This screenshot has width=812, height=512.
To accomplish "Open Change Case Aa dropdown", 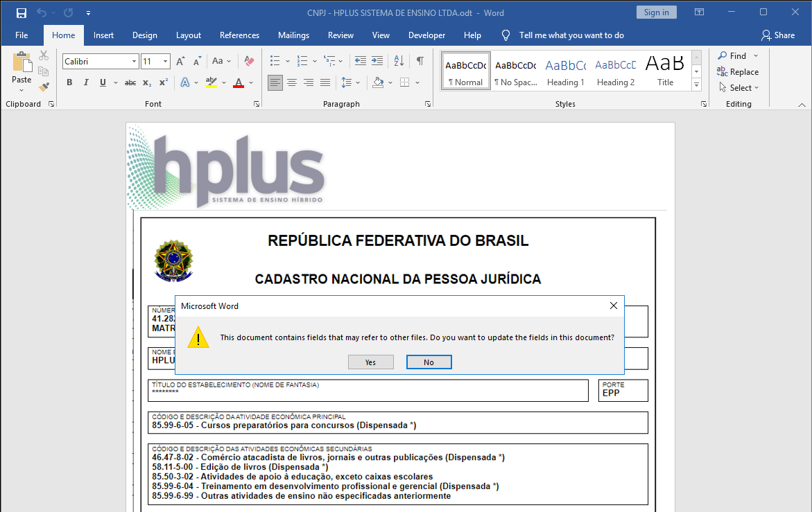I will [221, 61].
